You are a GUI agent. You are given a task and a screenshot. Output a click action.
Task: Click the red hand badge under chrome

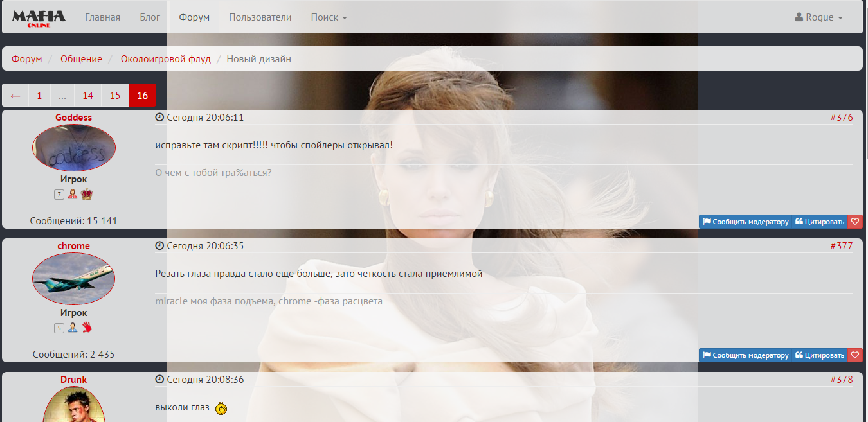click(x=87, y=328)
